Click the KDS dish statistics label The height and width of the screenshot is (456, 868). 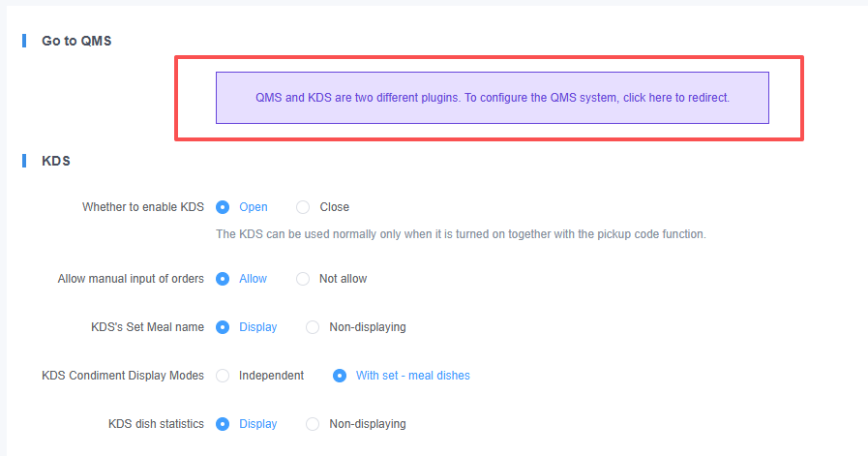pos(156,424)
